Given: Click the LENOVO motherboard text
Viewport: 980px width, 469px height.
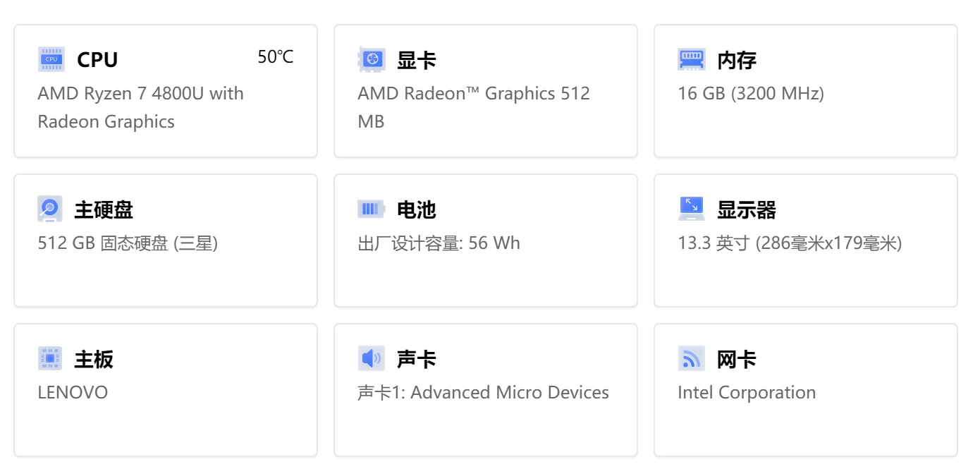Looking at the screenshot, I should (x=73, y=393).
